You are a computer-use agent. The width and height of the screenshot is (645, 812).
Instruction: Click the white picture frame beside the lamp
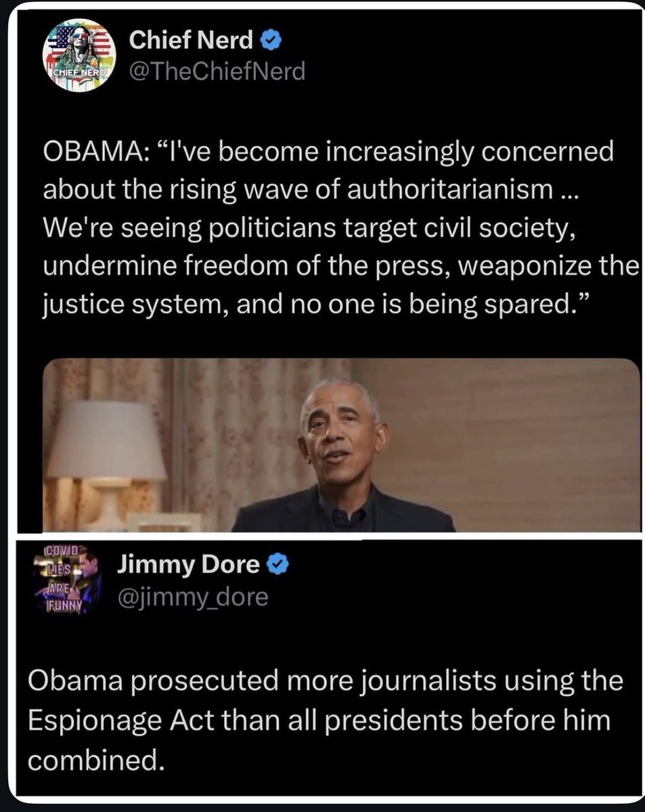click(164, 522)
